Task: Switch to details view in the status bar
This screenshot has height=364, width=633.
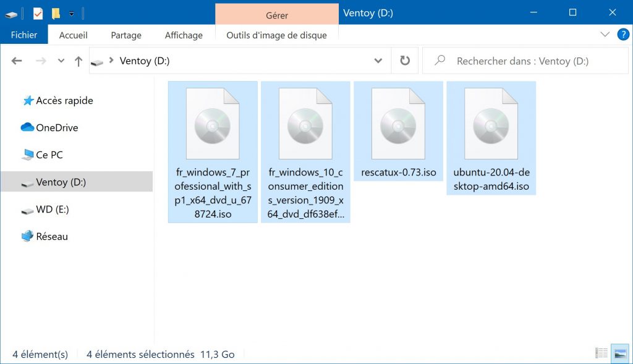Action: (601, 353)
